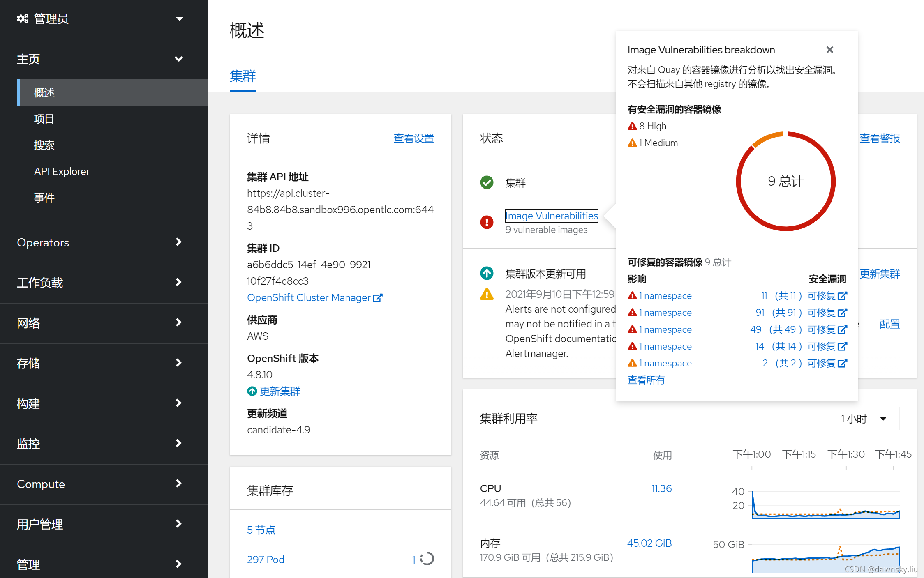Expand the Compute navigation section
The width and height of the screenshot is (924, 578).
tap(104, 484)
